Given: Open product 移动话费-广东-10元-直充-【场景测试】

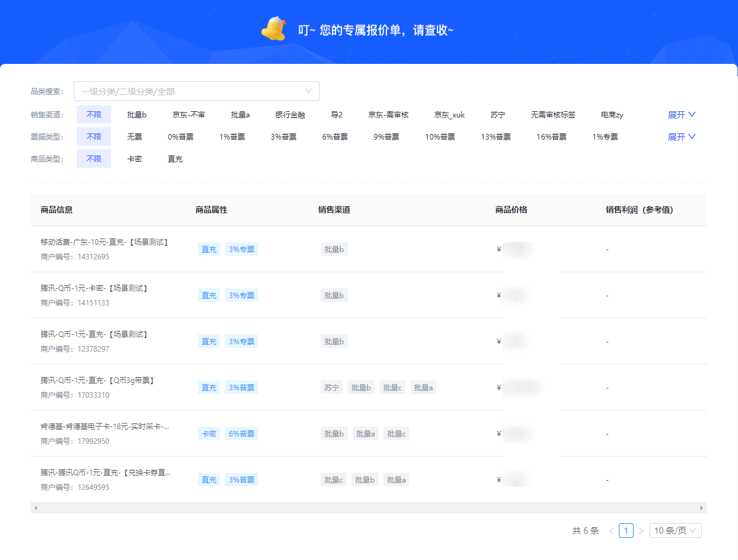Looking at the screenshot, I should pos(104,242).
